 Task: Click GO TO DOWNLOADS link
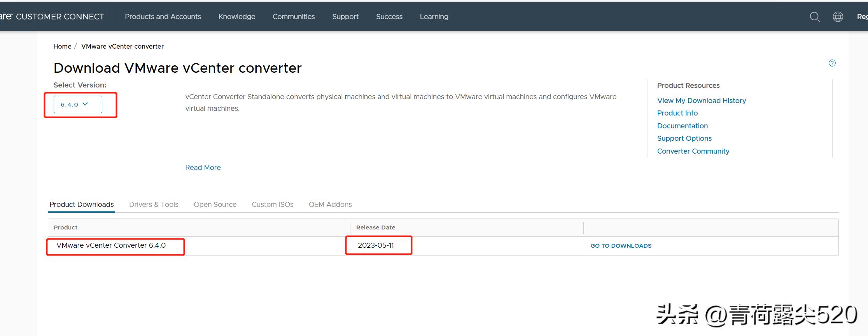[x=621, y=246]
